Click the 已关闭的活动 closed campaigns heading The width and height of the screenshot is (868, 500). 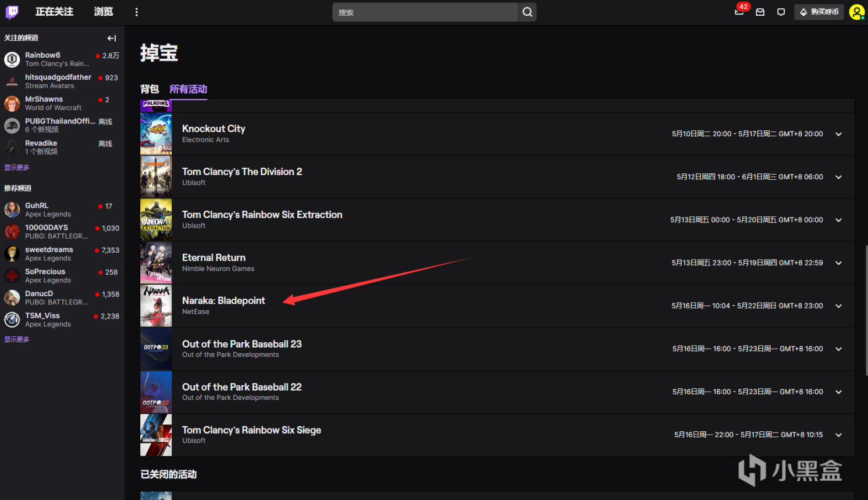pyautogui.click(x=169, y=474)
